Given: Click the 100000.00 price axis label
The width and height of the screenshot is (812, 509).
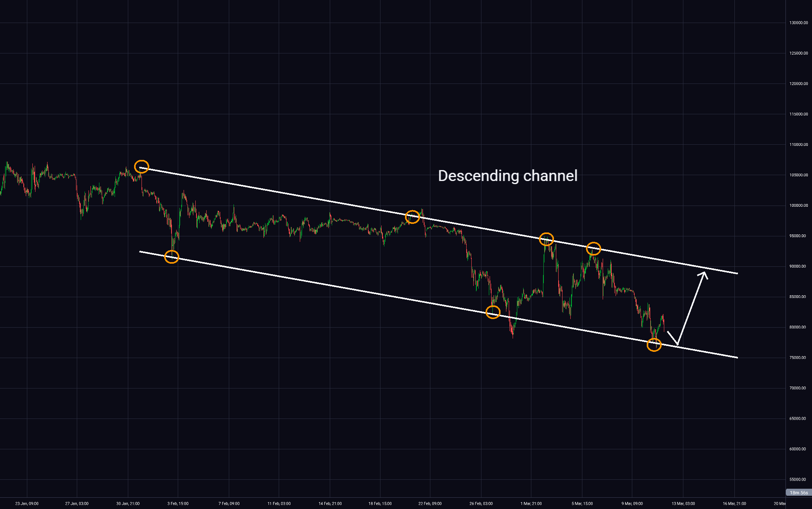Looking at the screenshot, I should pyautogui.click(x=798, y=206).
